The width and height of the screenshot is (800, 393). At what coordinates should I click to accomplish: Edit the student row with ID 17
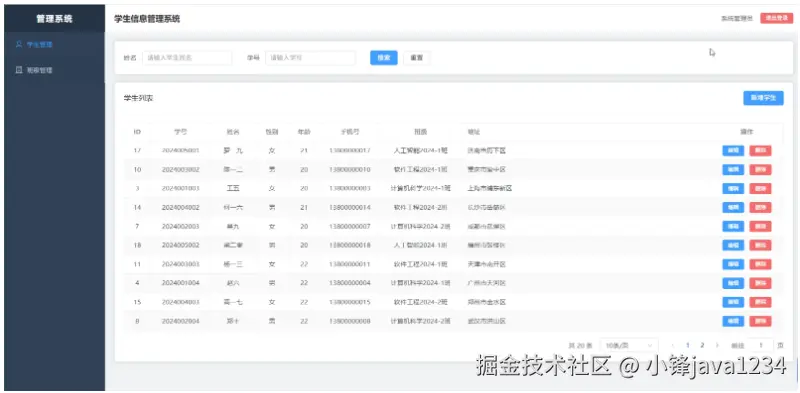click(x=733, y=151)
